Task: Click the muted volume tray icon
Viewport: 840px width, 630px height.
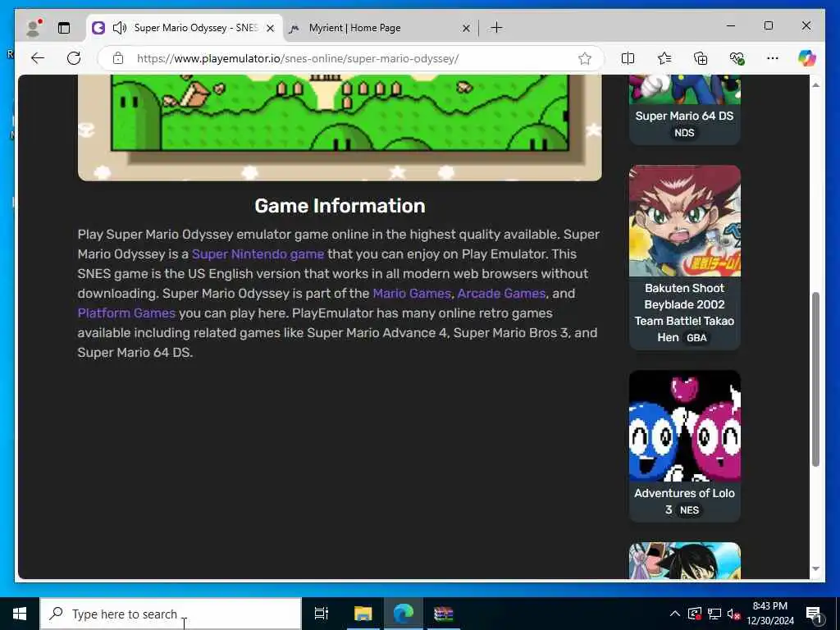Action: click(x=733, y=614)
